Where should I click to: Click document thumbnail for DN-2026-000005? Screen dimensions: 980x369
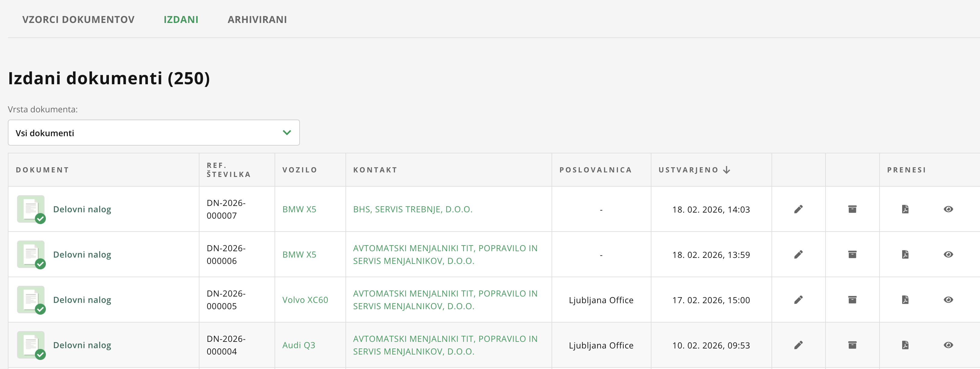(x=31, y=300)
